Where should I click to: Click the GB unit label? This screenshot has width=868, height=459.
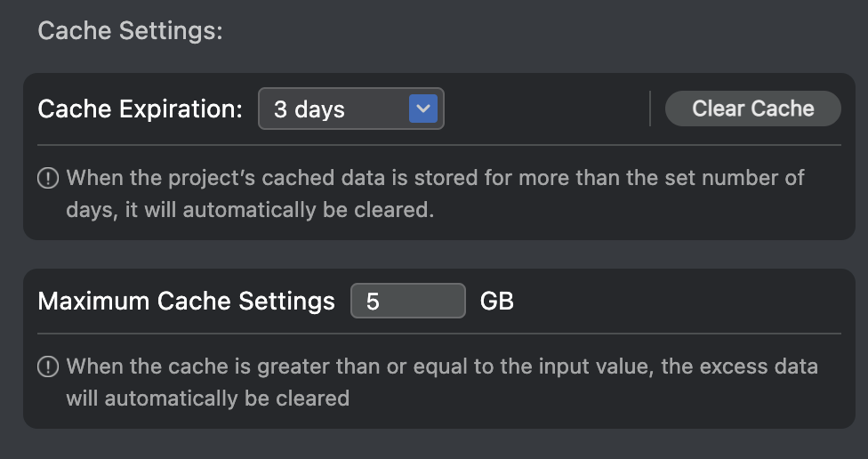(497, 301)
